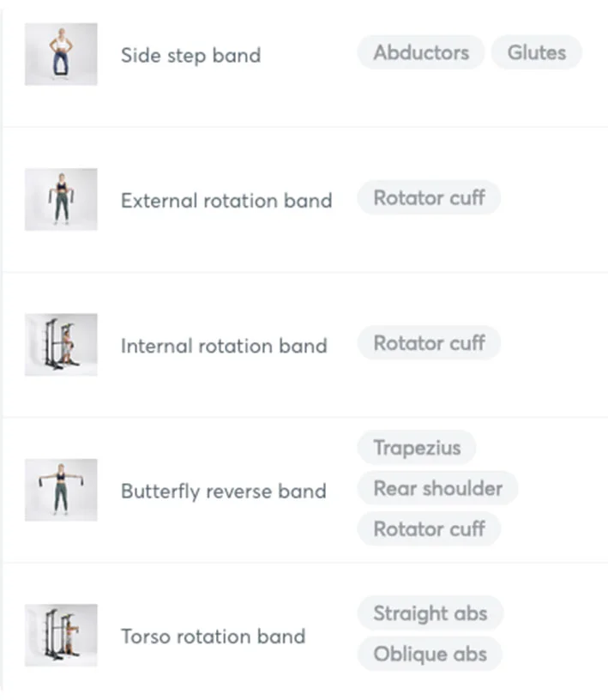Open the External rotation band exercise name
Screen dimensions: 608x700
pyautogui.click(x=226, y=201)
